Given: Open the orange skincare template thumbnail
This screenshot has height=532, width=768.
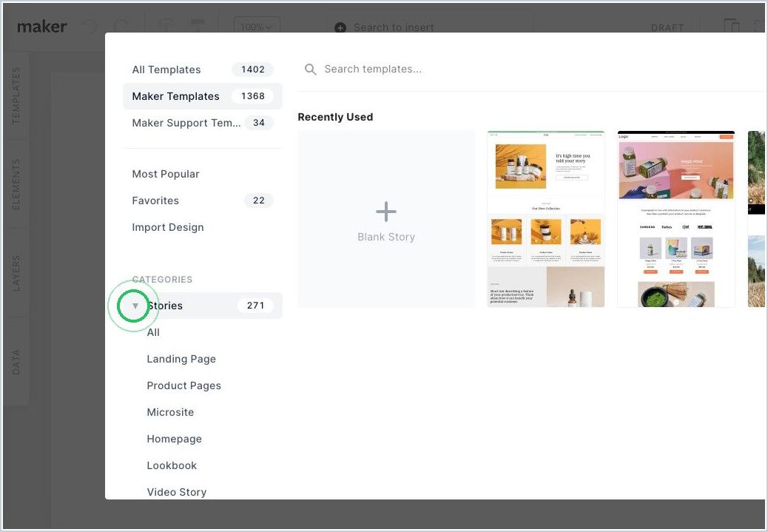Looking at the screenshot, I should [545, 219].
